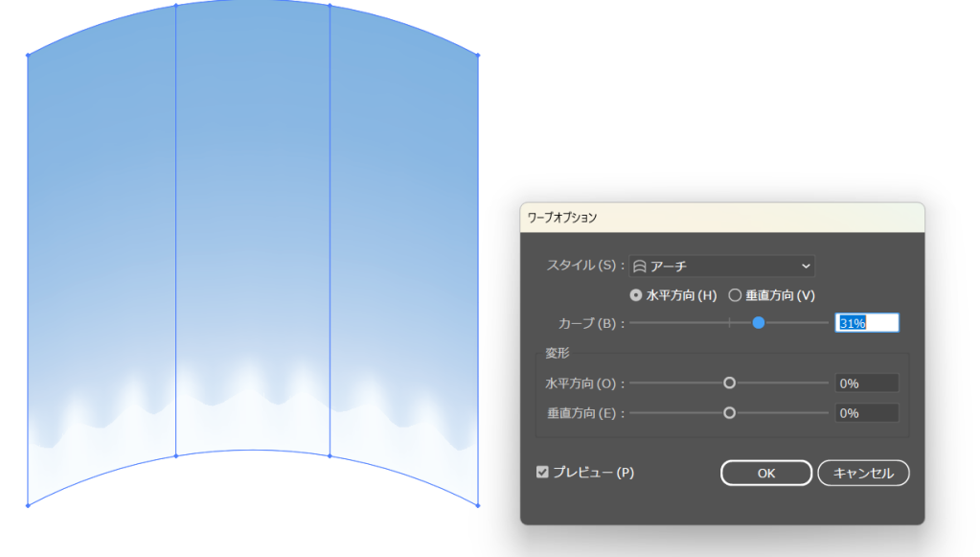Toggle the プレビュー (P) checkbox
Image resolution: width=980 pixels, height=557 pixels.
[543, 472]
